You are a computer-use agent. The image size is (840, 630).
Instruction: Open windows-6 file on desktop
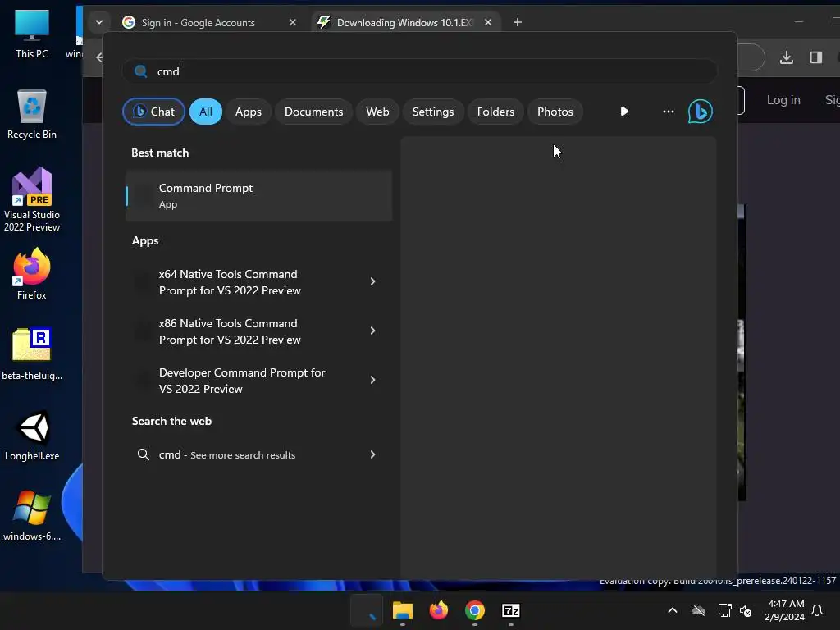click(32, 516)
